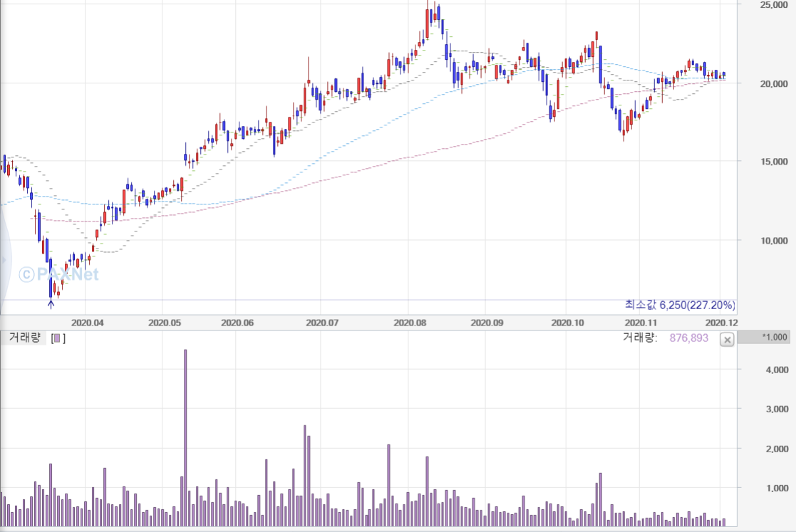
Task: Click the volume value 876,893
Action: coord(688,338)
